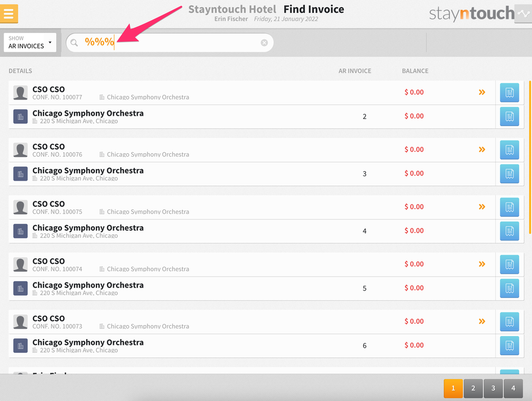Viewport: 532px width, 401px height.
Task: Open the invoice for CONF. NO. 100073
Action: (509, 322)
